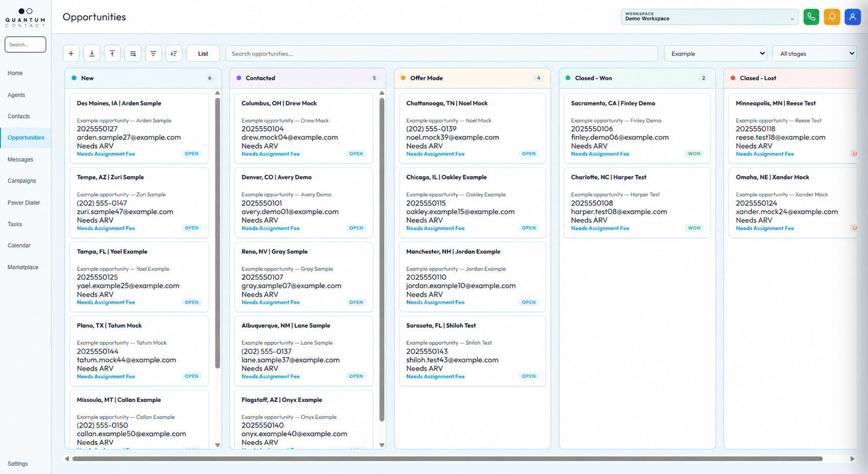Screen dimensions: 868x474
Task: Click OPEN badge on Noel Mock card
Action: point(529,154)
